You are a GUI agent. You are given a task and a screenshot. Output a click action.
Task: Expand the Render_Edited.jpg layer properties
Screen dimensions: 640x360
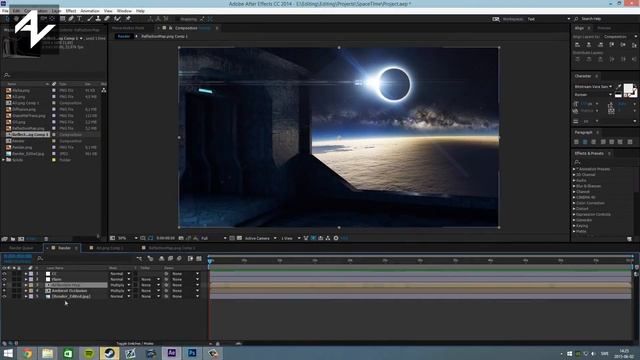pyautogui.click(x=26, y=297)
